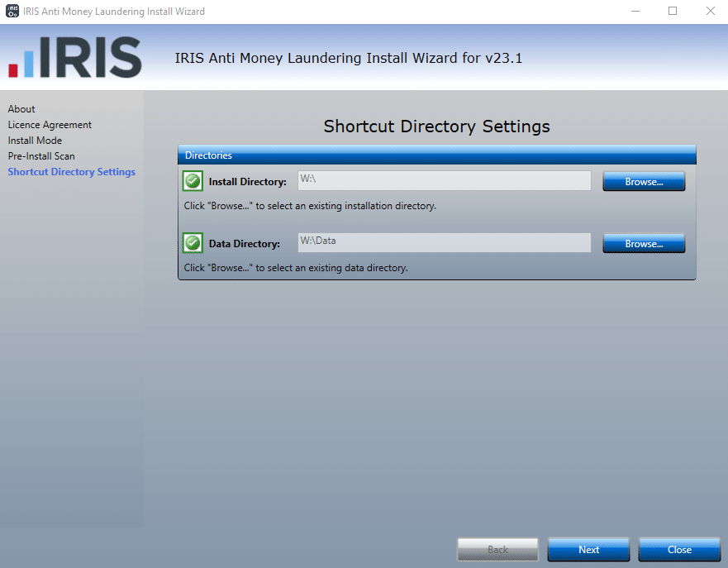
Task: Minimize the install wizard window
Action: click(635, 11)
